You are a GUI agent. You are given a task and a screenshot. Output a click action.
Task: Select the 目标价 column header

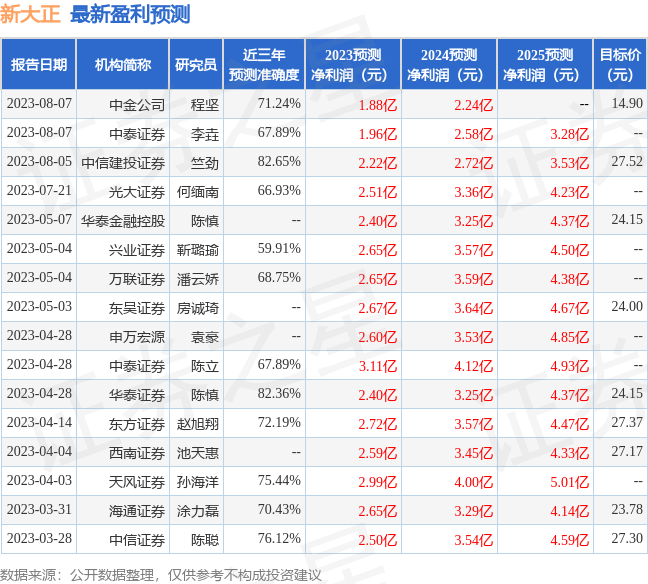(x=620, y=64)
